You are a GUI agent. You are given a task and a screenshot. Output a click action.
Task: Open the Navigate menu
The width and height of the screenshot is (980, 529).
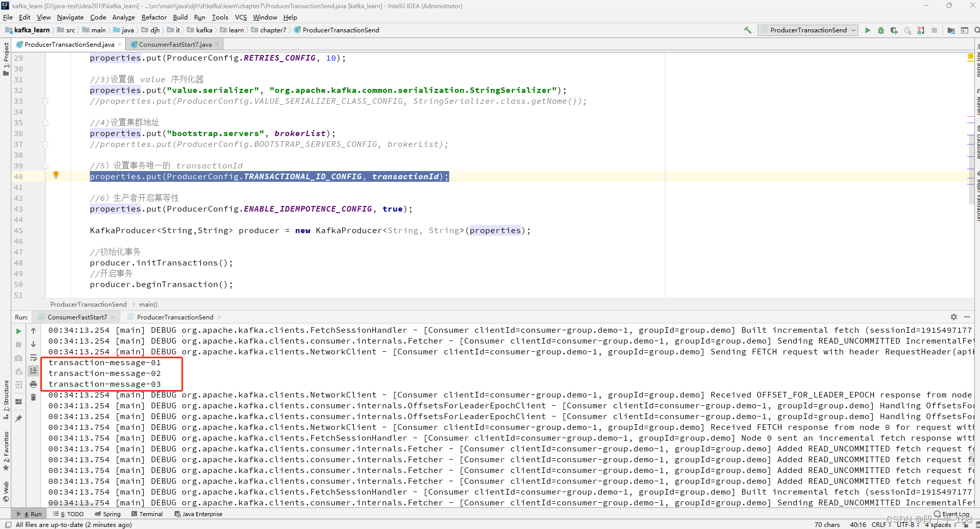(70, 17)
